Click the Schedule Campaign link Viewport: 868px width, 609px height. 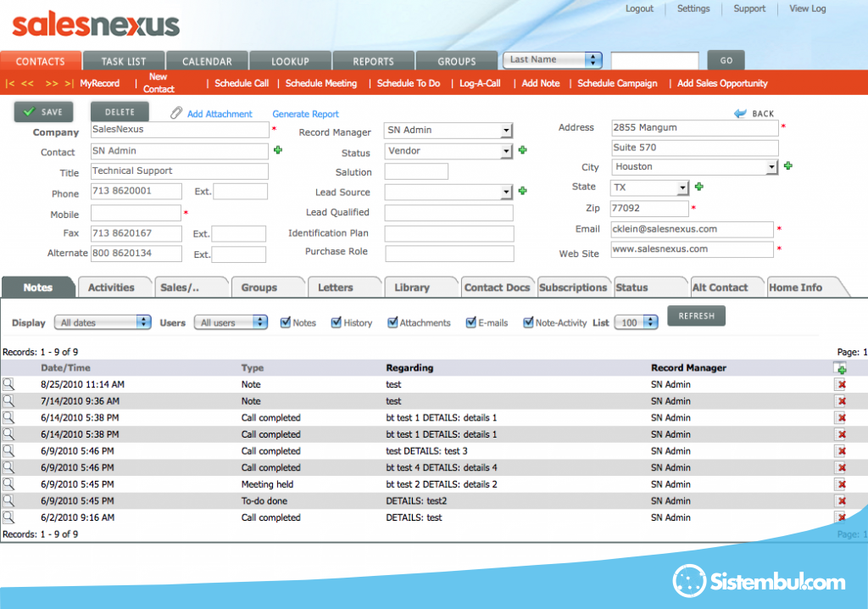617,83
